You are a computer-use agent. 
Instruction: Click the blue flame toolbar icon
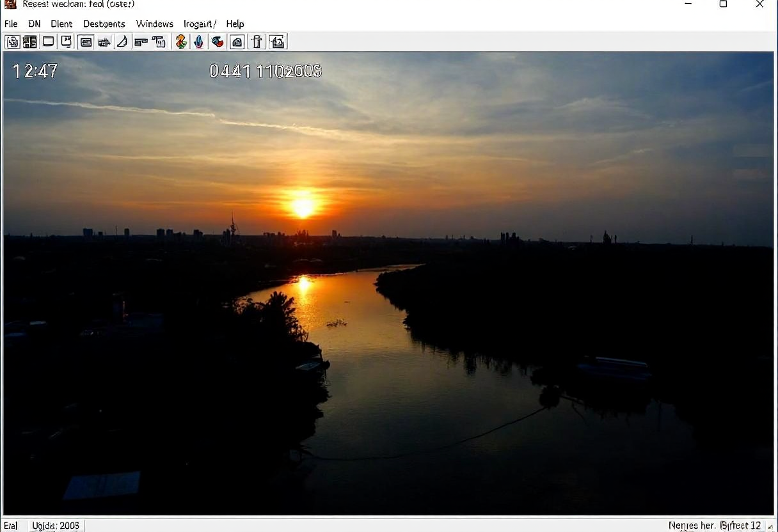199,42
